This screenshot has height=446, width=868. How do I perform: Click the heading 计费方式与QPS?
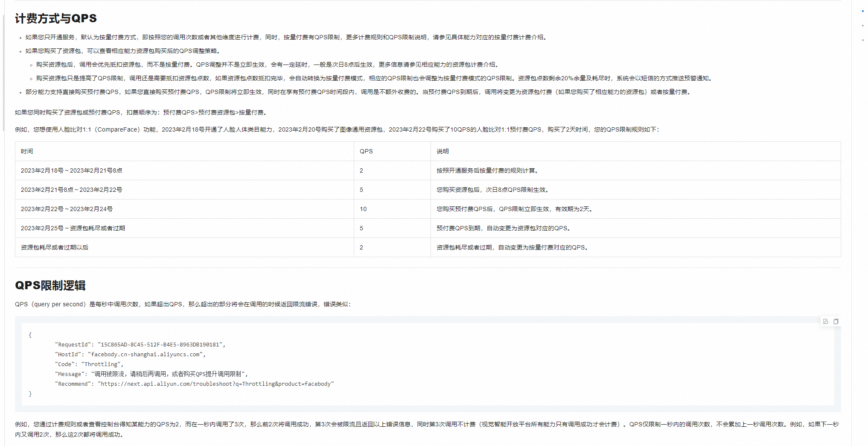point(56,18)
